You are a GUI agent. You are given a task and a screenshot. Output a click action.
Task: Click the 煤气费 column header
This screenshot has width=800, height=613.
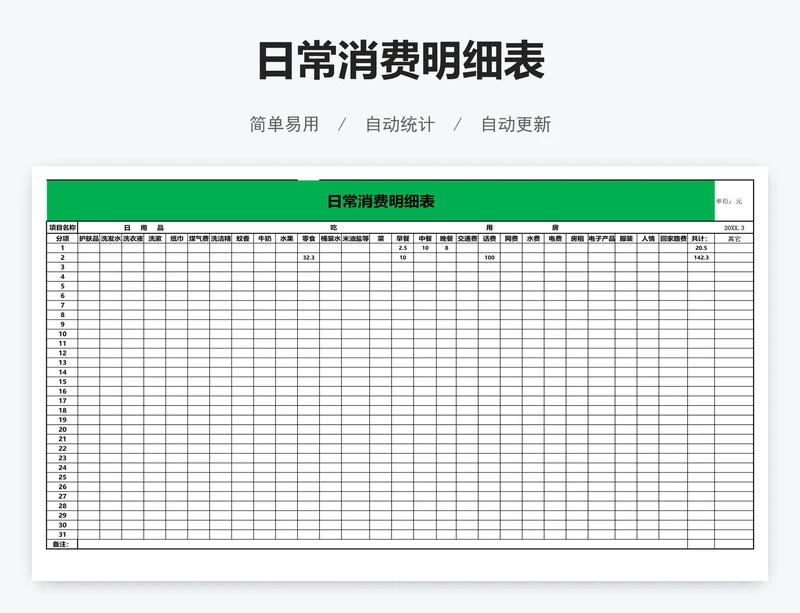pyautogui.click(x=198, y=238)
